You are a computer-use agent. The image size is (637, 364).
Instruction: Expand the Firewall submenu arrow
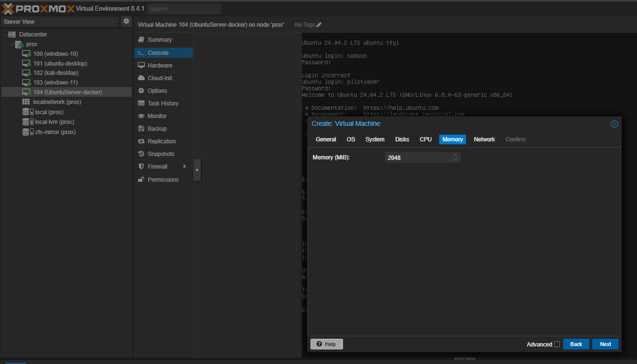185,167
